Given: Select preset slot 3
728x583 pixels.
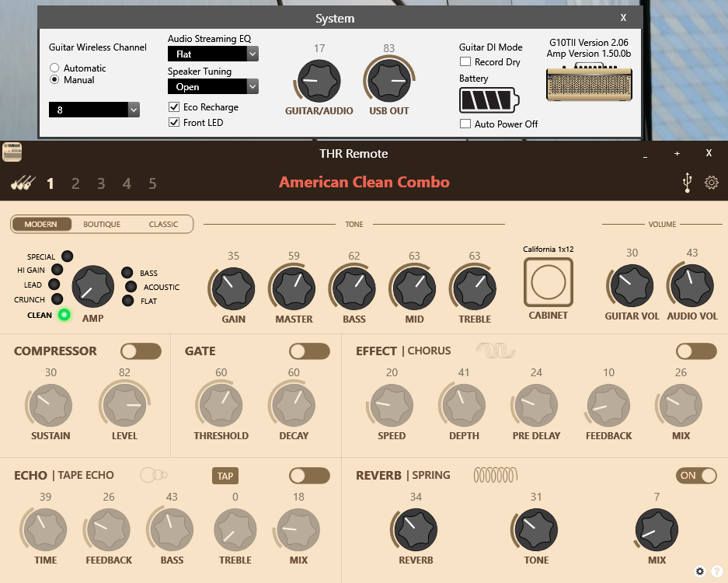Looking at the screenshot, I should point(101,183).
